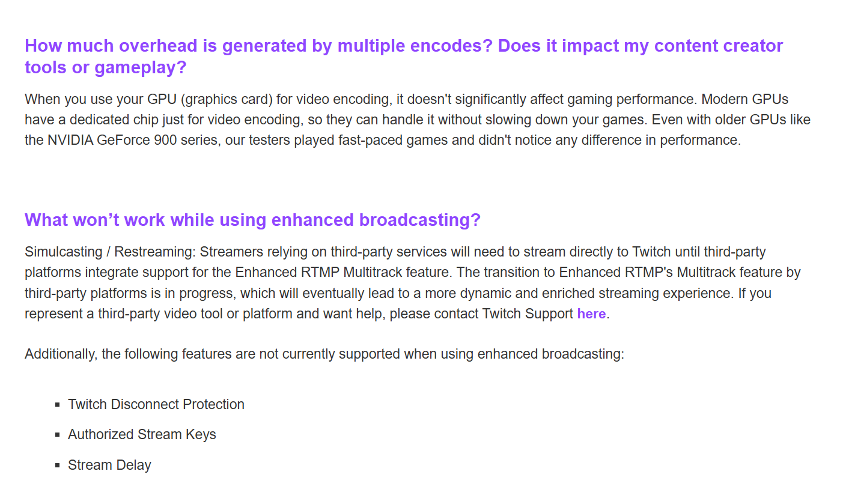The width and height of the screenshot is (843, 504).
Task: Select the "Stream Delay" list item
Action: click(x=109, y=465)
